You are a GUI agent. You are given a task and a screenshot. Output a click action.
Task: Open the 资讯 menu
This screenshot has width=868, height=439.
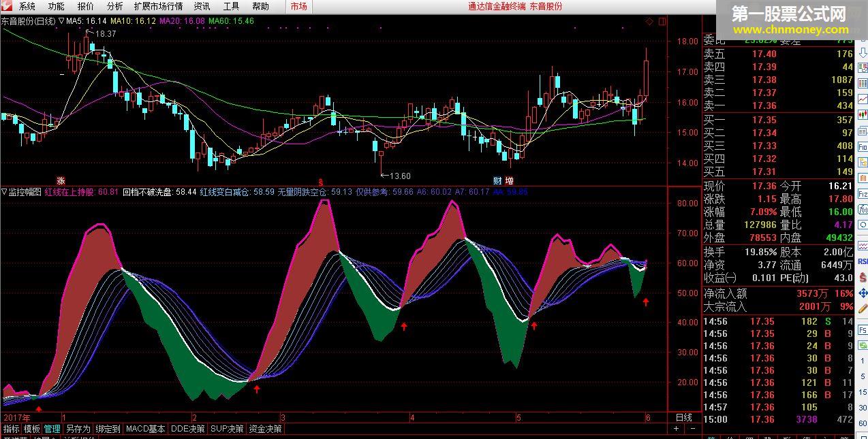point(202,6)
